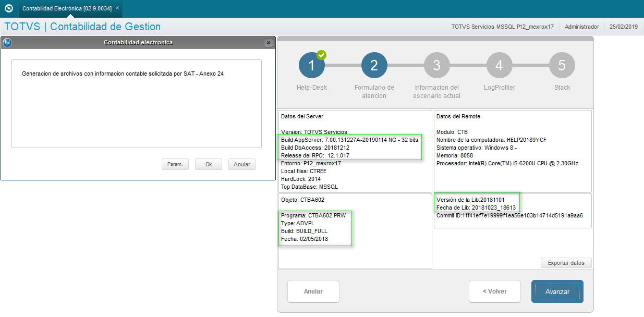Click the Local files: CTREE line
The image size is (644, 317).
[x=305, y=171]
